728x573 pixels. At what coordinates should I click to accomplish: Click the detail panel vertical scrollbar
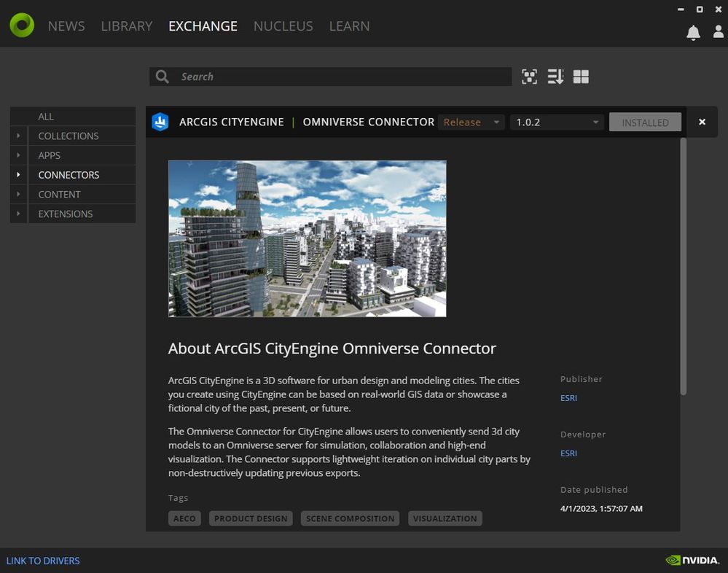tap(683, 267)
